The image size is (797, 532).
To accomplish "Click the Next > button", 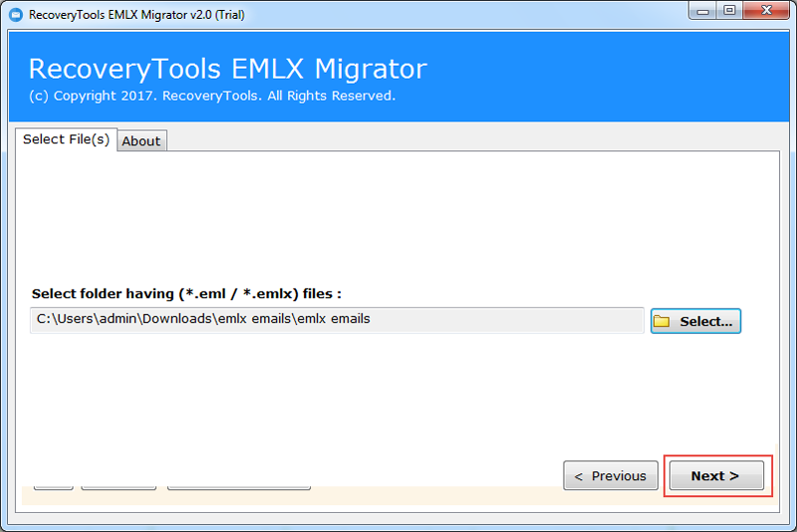I will click(716, 475).
